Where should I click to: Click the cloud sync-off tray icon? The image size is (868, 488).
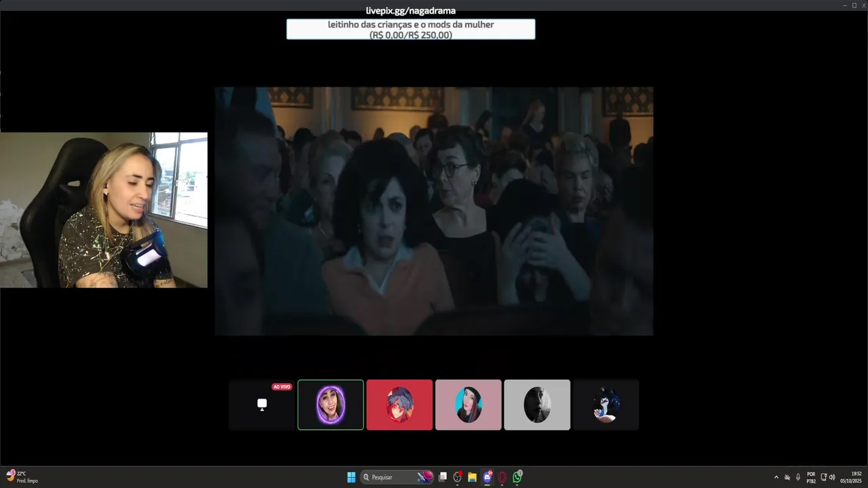click(x=787, y=477)
